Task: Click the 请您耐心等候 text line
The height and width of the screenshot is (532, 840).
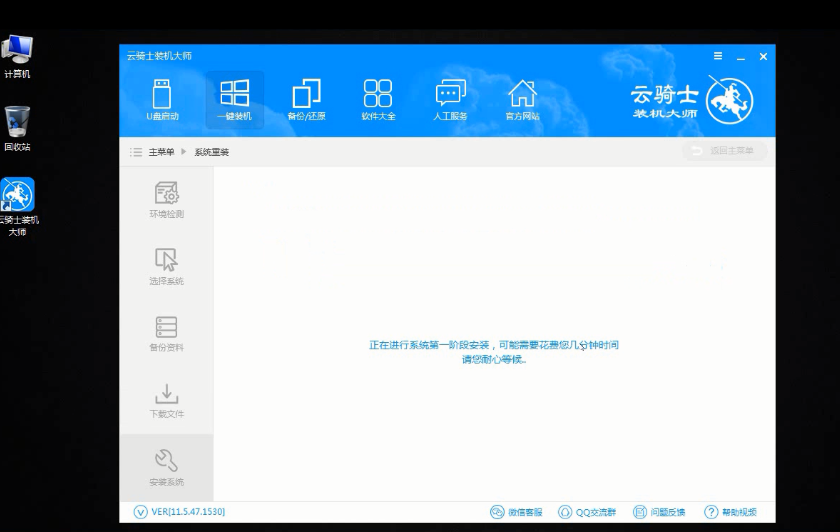Action: tap(493, 359)
